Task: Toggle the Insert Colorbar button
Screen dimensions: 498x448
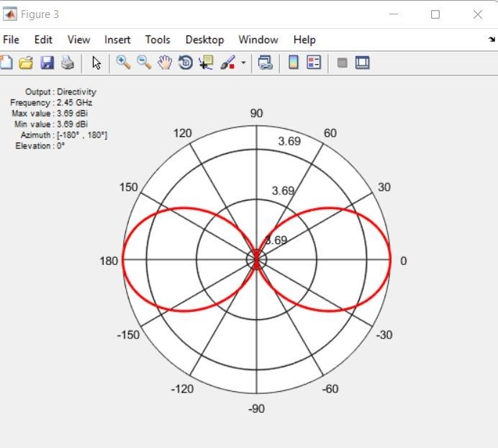Action: (x=294, y=63)
